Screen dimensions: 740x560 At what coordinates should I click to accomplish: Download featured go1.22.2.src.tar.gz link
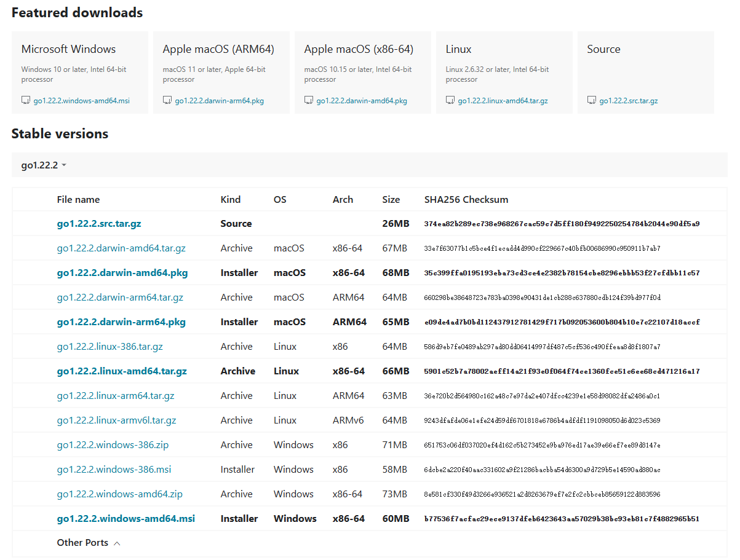(629, 101)
